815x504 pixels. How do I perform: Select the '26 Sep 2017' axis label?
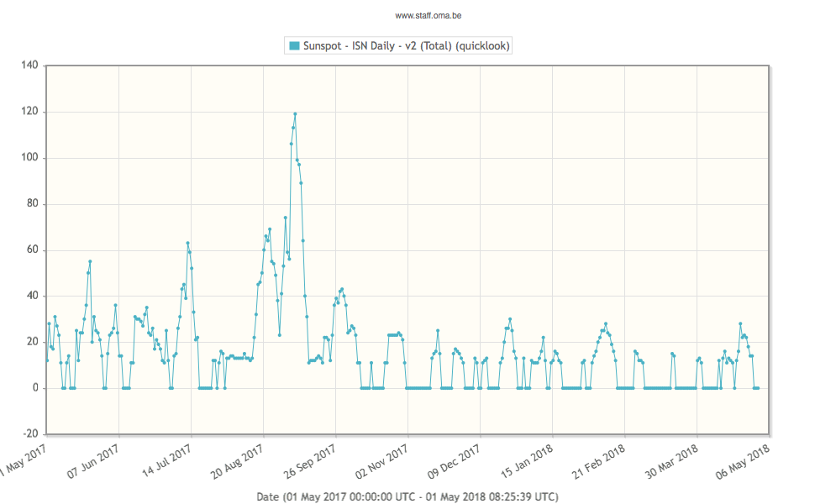coord(309,463)
